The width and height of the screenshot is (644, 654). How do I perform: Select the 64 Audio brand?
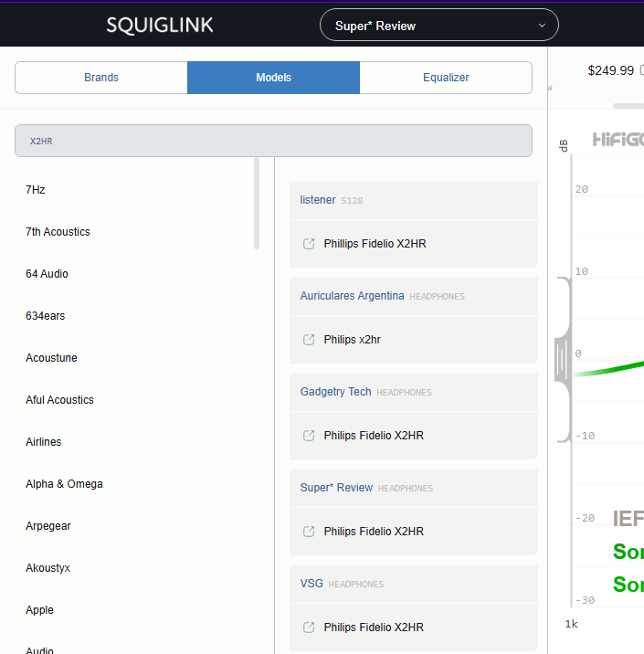[47, 274]
